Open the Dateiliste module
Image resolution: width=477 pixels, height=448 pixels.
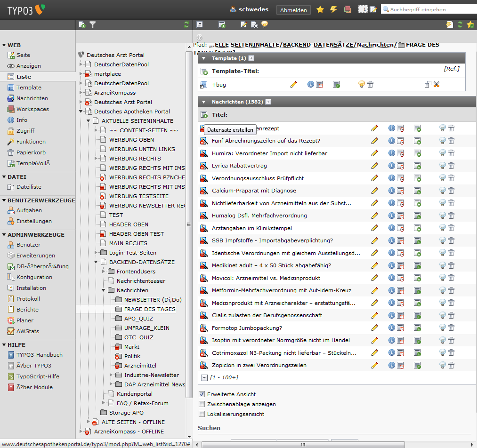(29, 187)
